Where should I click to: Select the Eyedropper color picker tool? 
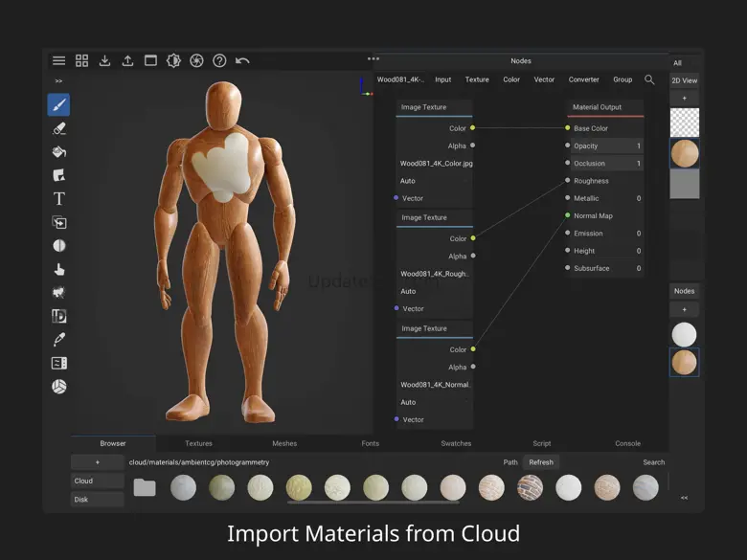click(58, 340)
